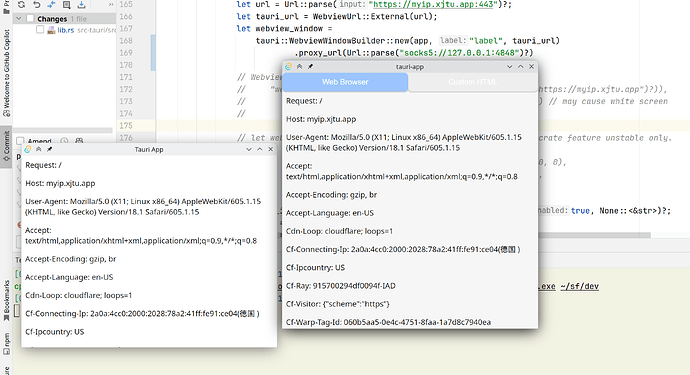Click line number 165 in gutter
The width and height of the screenshot is (690, 375).
pos(126,4)
